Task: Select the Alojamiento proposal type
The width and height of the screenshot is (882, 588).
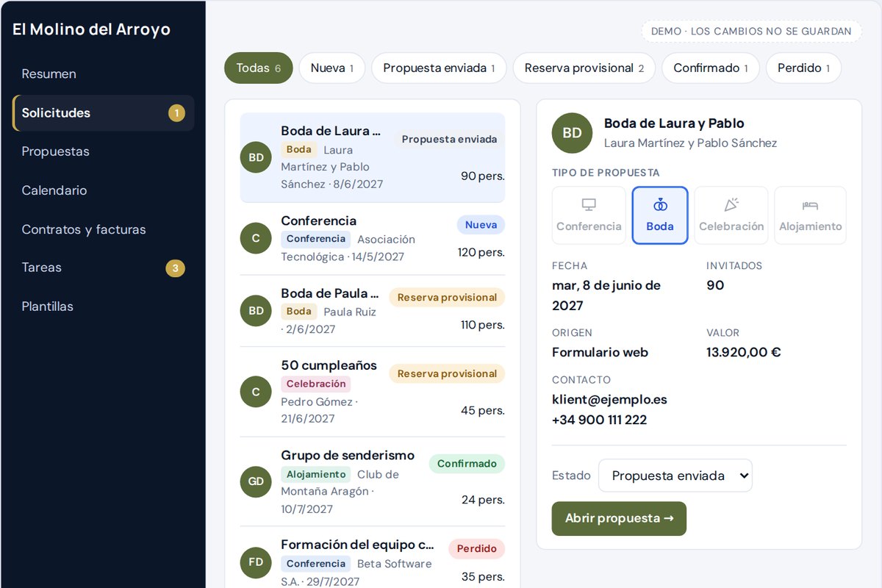Action: 810,215
